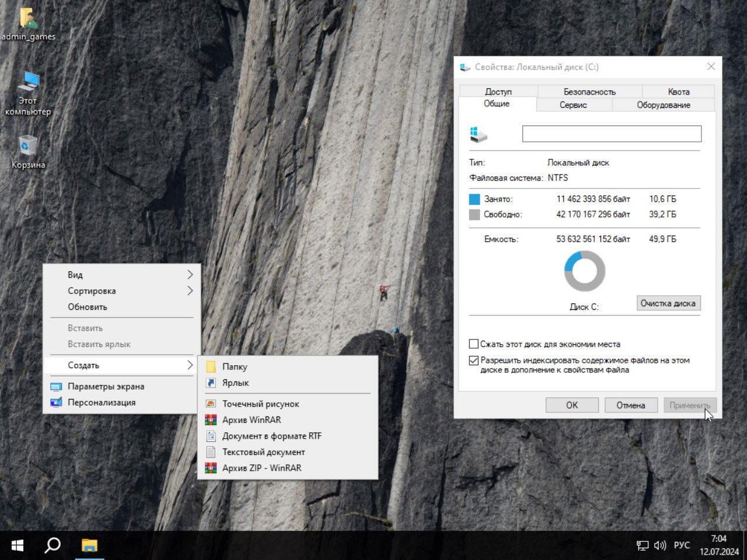Select the Корзина recycle bin icon
The width and height of the screenshot is (747, 560).
pyautogui.click(x=28, y=152)
